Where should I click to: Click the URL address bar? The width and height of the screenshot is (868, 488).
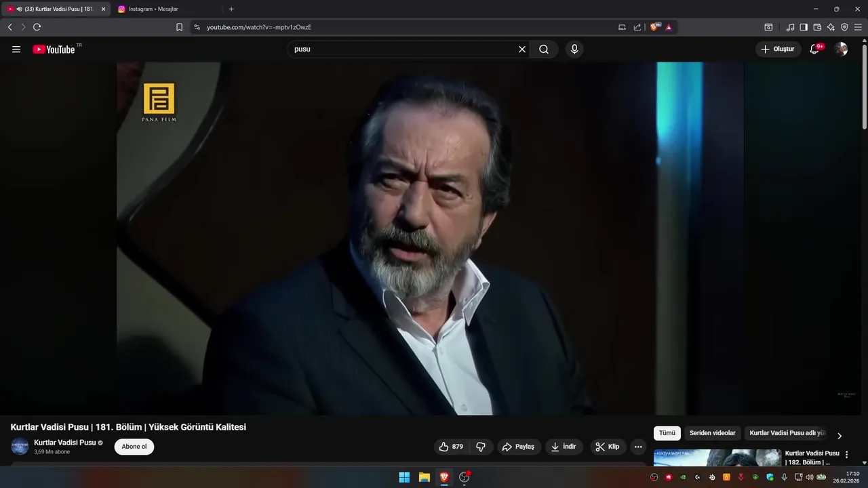pos(407,27)
